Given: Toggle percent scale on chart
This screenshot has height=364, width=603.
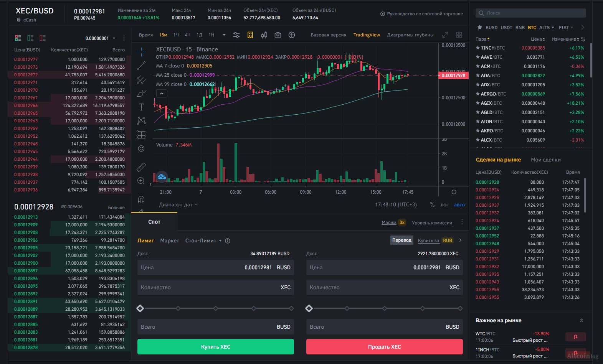Looking at the screenshot, I should point(432,205).
